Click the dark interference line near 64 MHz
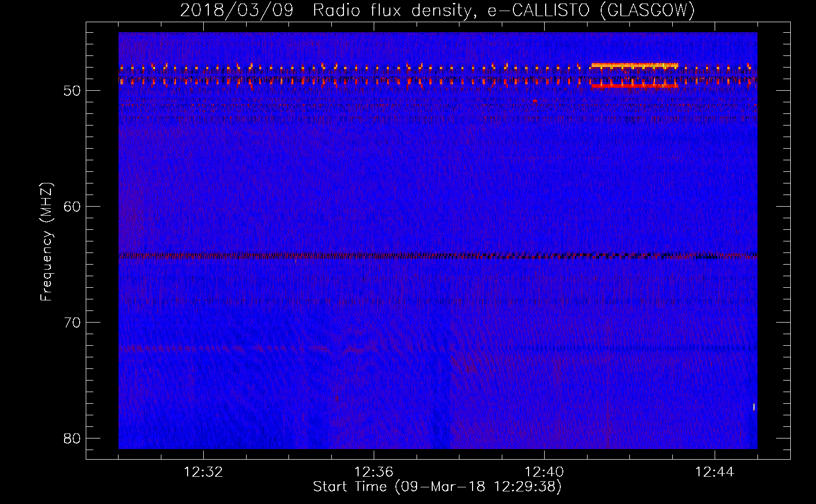816x504 pixels. coord(438,256)
